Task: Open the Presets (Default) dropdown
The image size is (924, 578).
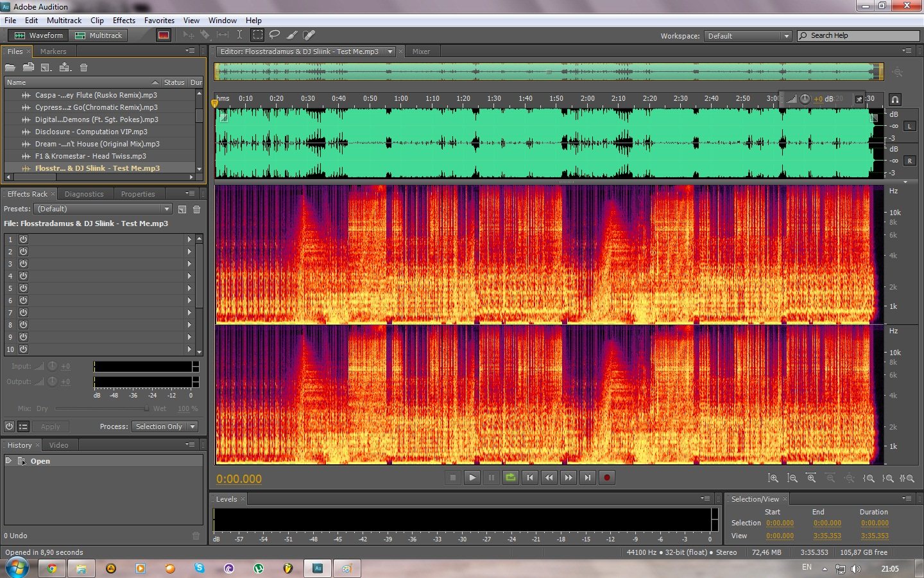Action: 103,209
